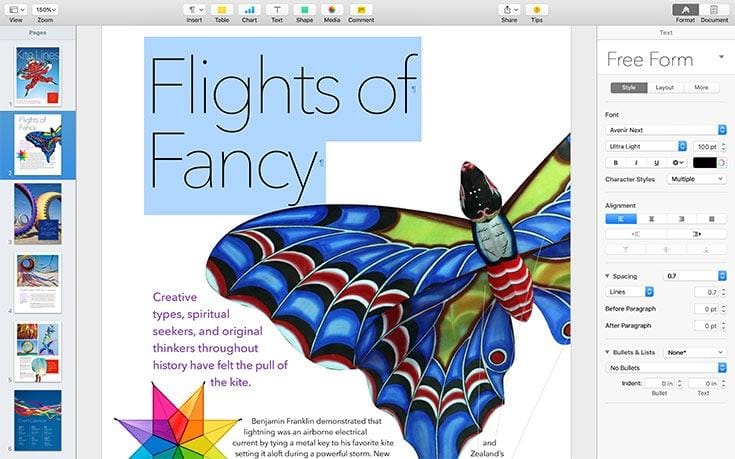This screenshot has height=459, width=735.
Task: Click the After Paragraph 0 pt field
Action: click(x=705, y=325)
